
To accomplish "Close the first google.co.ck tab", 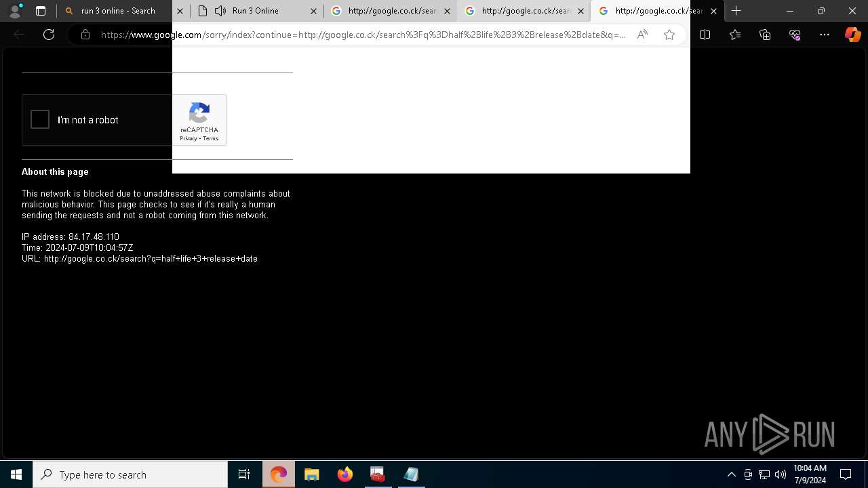I will tap(447, 11).
